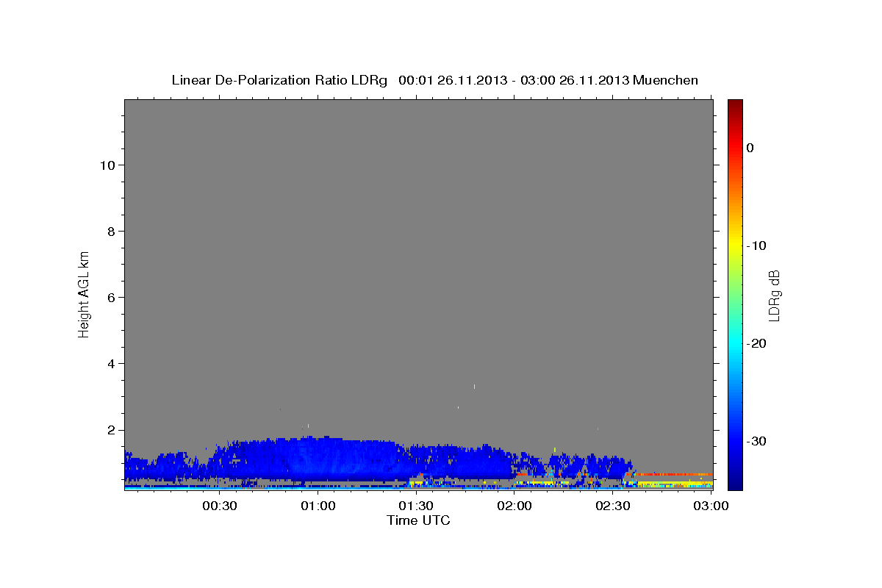Click the start date '00:01 26.11.2013' in title
This screenshot has width=882, height=588.
[x=453, y=80]
